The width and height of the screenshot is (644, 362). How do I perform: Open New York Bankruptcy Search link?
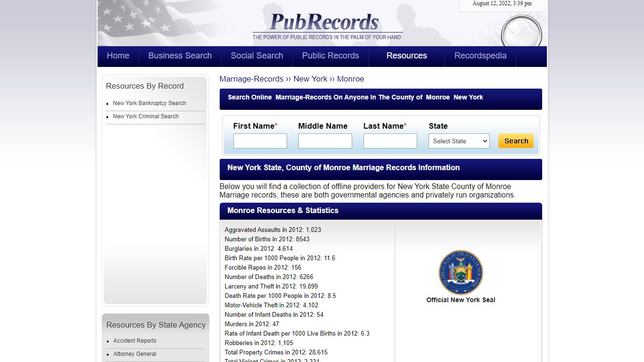tap(149, 103)
